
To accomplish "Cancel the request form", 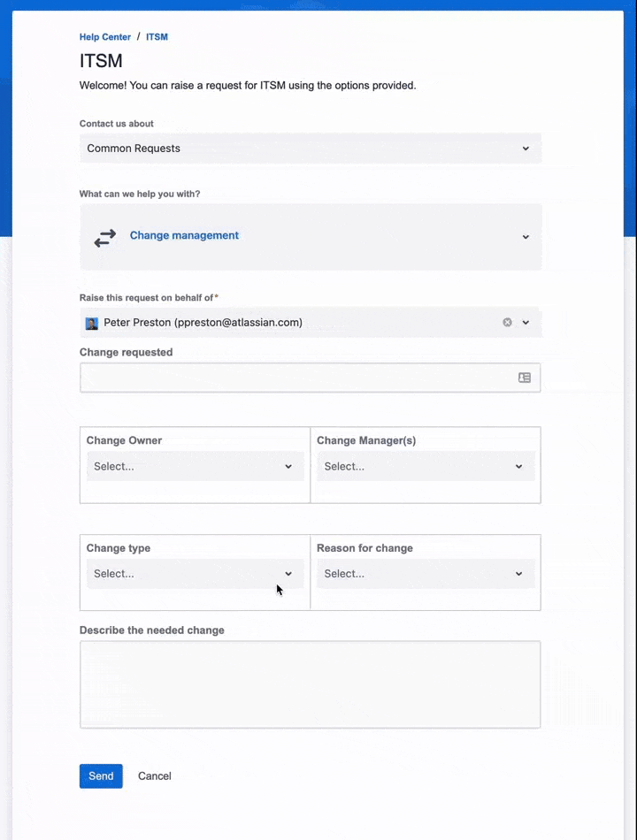I will 154,775.
